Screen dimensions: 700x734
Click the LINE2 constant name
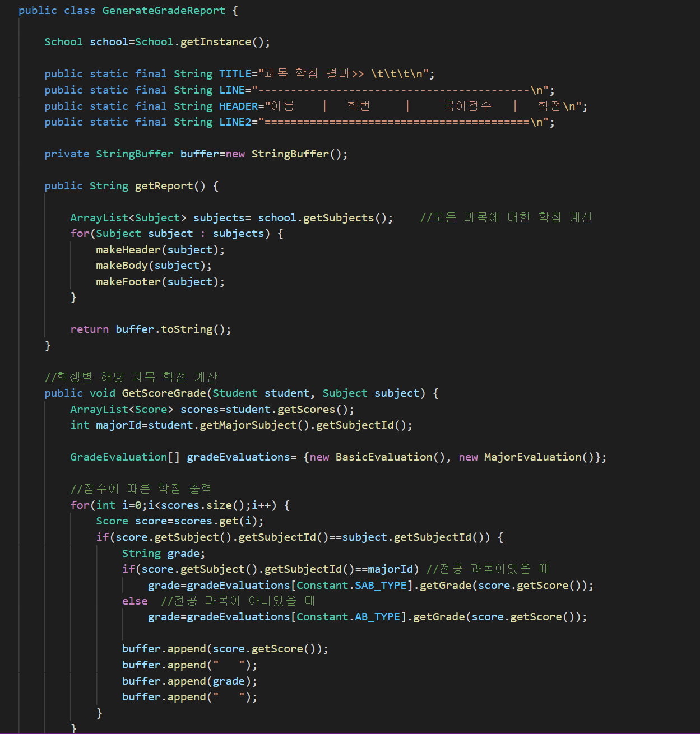click(235, 122)
